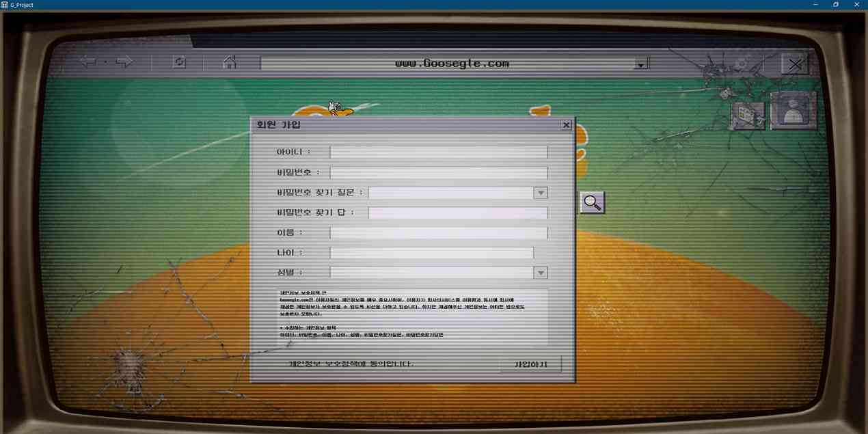This screenshot has height=434, width=868.
Task: Expand the 비밀번호 찾기 질문 dropdown
Action: (541, 193)
